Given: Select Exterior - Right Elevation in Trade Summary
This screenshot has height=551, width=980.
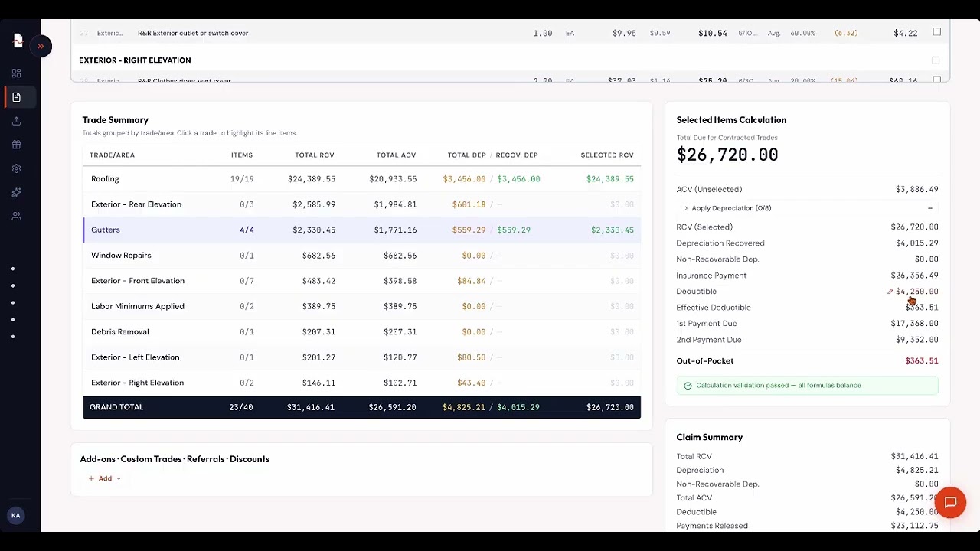Looking at the screenshot, I should (361, 383).
